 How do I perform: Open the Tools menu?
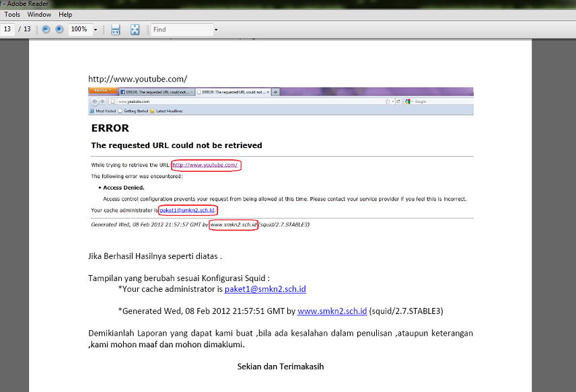click(x=11, y=14)
